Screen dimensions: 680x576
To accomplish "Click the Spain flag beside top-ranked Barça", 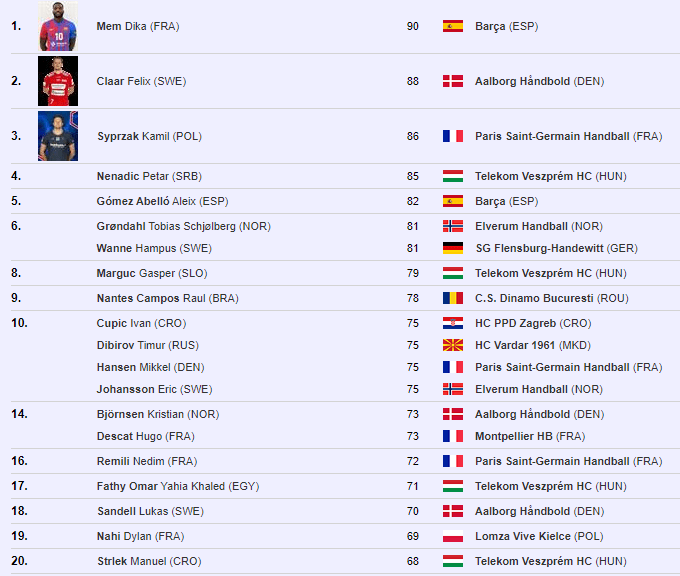I will click(452, 26).
